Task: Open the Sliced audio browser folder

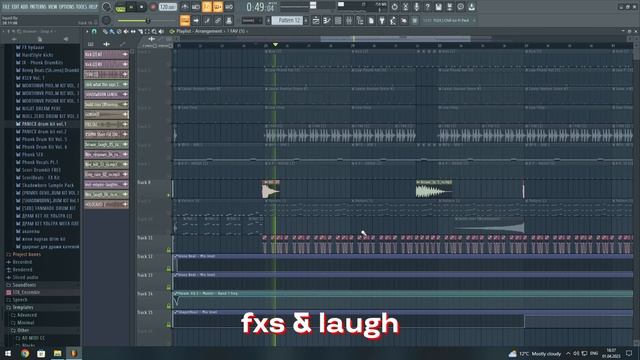Action: tap(25, 277)
